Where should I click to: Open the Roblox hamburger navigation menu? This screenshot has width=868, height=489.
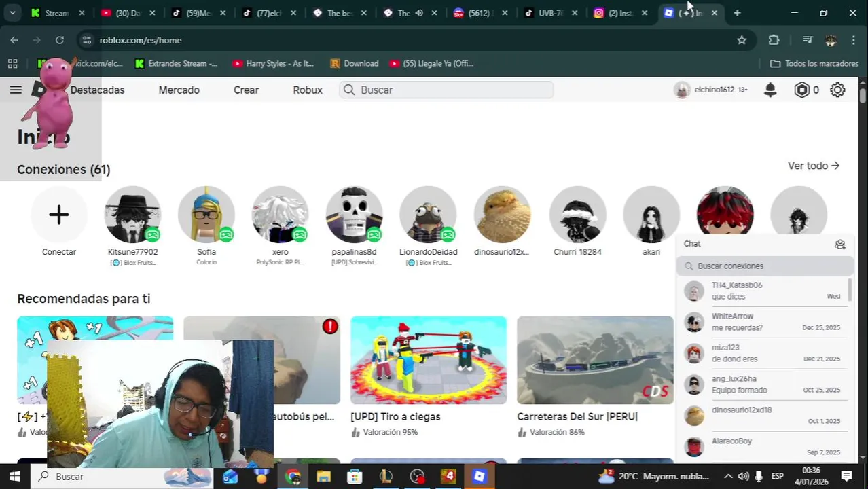pyautogui.click(x=16, y=90)
